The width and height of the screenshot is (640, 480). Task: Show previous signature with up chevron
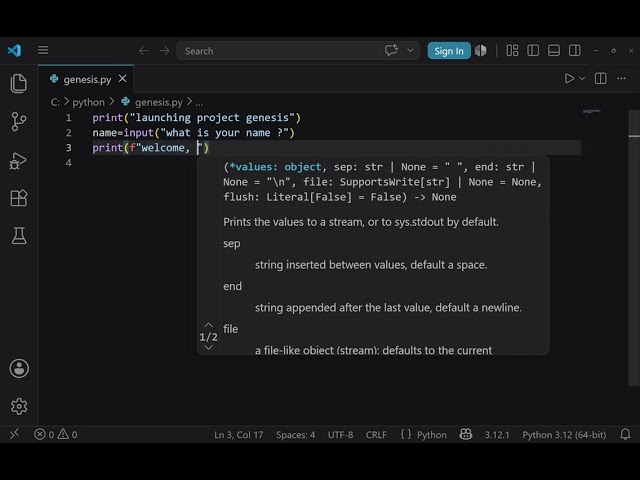[x=208, y=325]
